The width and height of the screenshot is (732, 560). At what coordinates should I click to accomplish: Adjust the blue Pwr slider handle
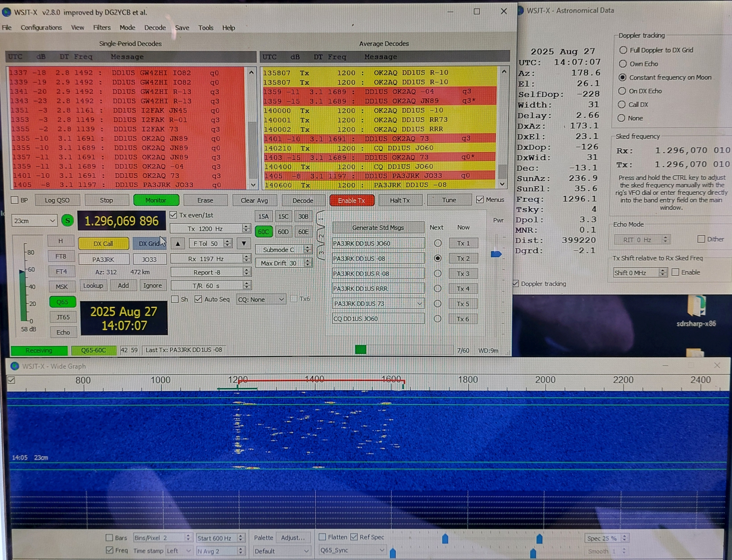coord(496,254)
